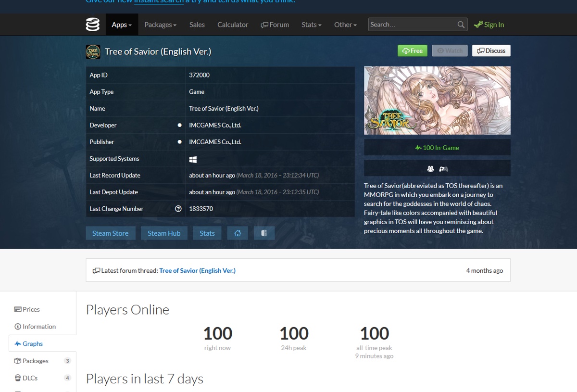Select change number 1833570

point(201,209)
